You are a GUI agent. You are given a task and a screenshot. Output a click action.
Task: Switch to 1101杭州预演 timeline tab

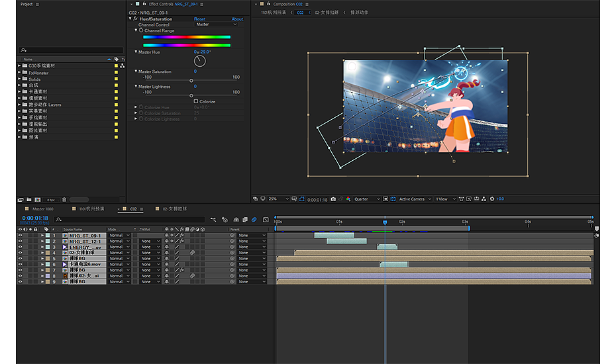[x=91, y=209]
